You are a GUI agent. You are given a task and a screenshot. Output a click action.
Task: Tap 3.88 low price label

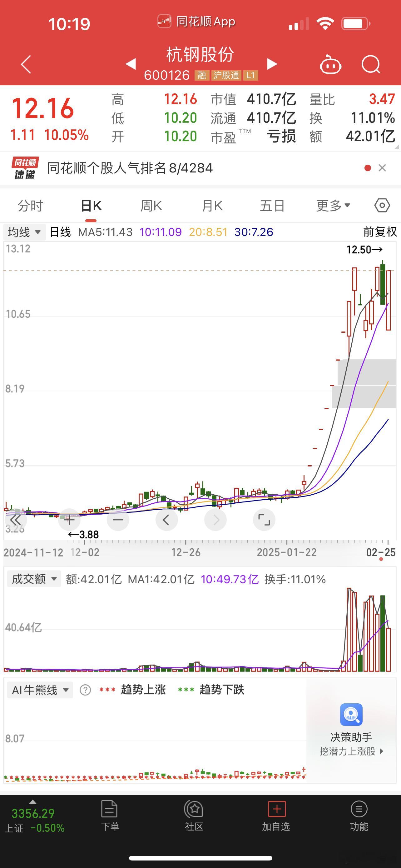83,534
